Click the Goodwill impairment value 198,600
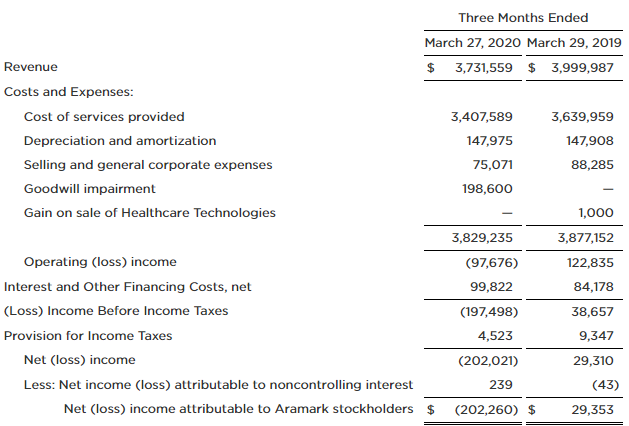 pyautogui.click(x=489, y=189)
